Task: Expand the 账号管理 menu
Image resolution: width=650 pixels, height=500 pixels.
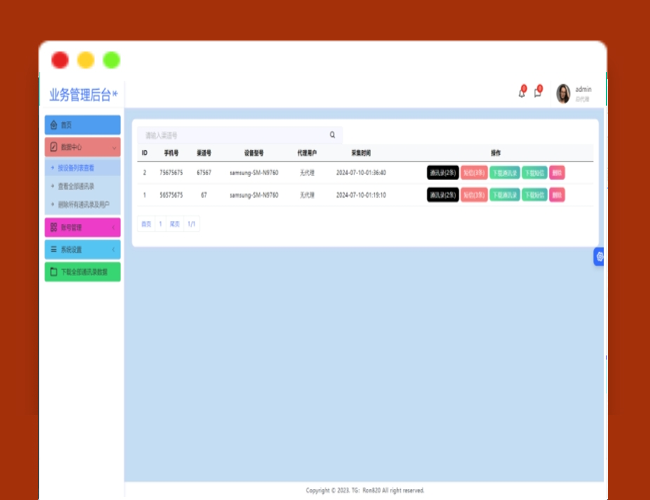Action: [x=82, y=227]
